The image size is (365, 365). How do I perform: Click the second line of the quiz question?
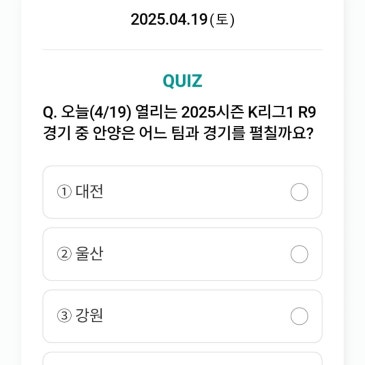pyautogui.click(x=178, y=134)
